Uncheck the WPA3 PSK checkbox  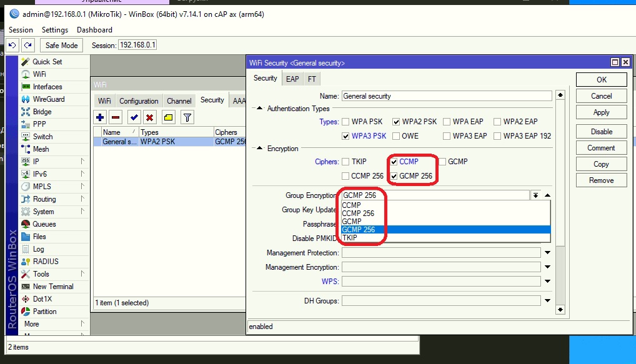click(x=345, y=136)
